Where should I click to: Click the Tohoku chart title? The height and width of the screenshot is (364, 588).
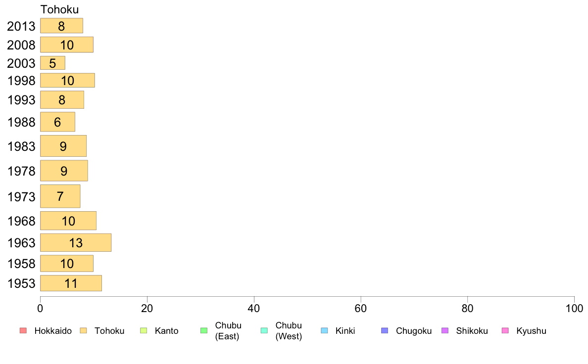click(59, 9)
